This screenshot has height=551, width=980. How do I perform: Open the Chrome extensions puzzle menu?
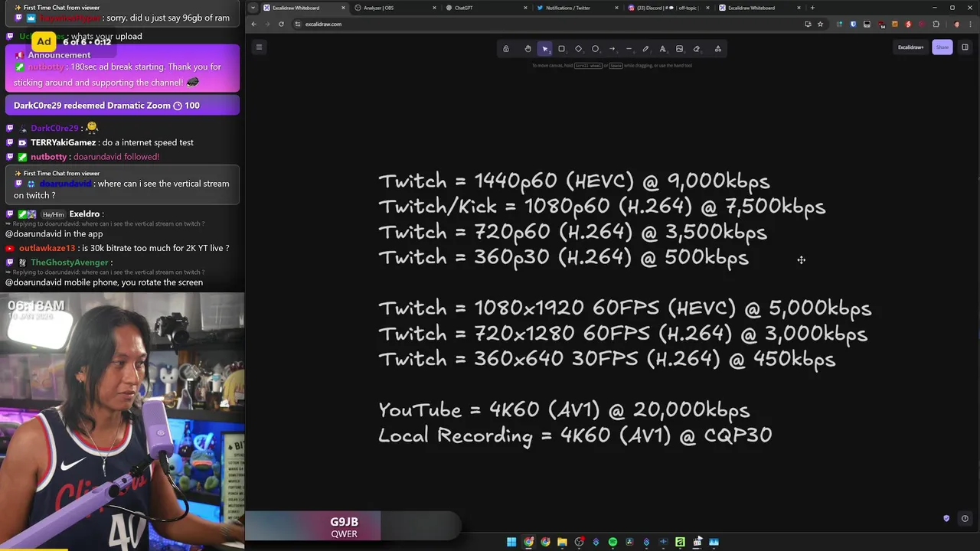point(936,24)
